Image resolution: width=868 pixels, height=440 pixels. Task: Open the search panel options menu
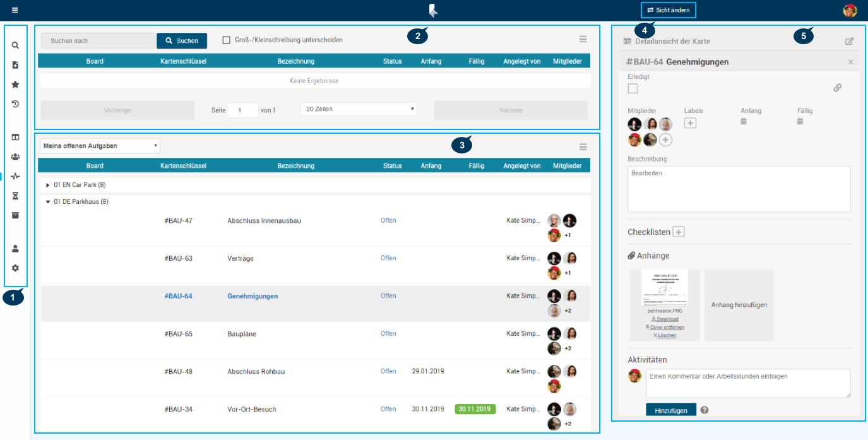click(583, 39)
